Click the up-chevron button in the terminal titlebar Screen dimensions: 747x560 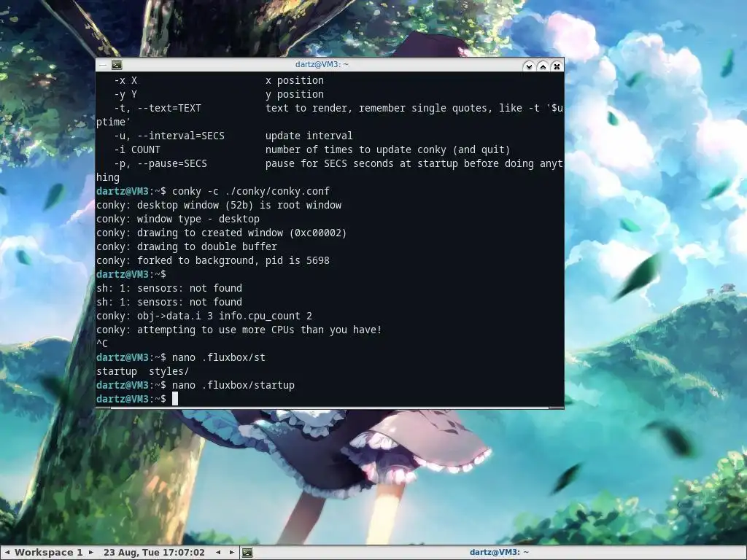pos(543,66)
